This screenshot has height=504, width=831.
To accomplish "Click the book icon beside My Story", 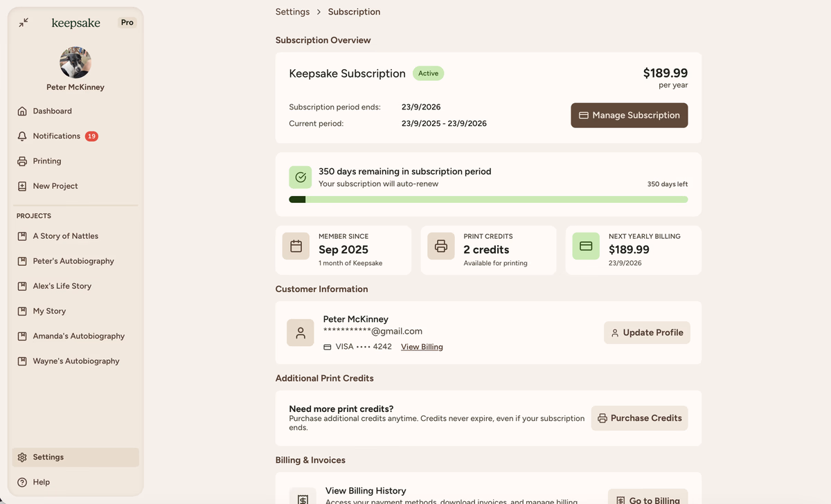I will (x=22, y=312).
